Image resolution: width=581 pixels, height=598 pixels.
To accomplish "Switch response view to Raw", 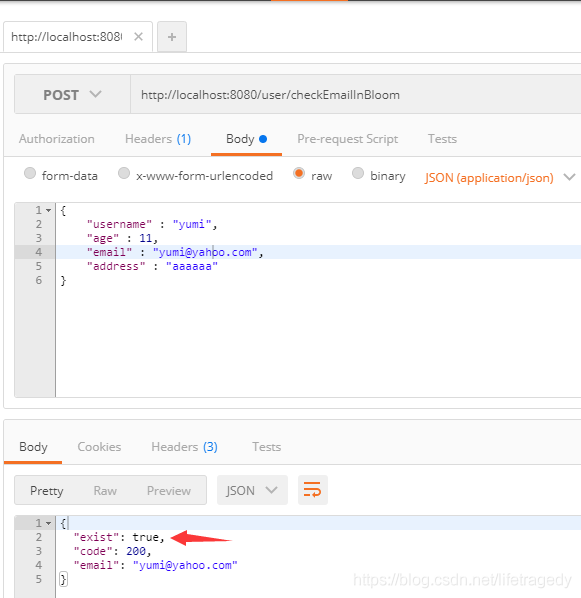I will [105, 490].
